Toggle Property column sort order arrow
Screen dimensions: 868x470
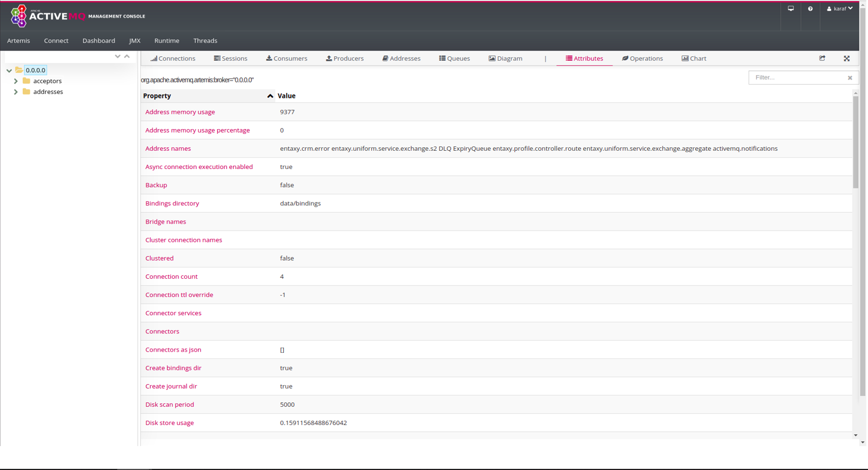click(270, 96)
